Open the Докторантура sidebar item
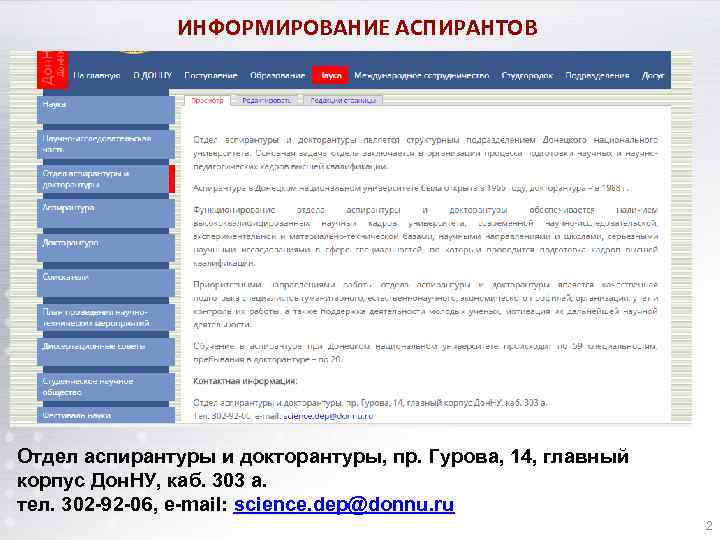This screenshot has width=720, height=540. click(x=106, y=248)
